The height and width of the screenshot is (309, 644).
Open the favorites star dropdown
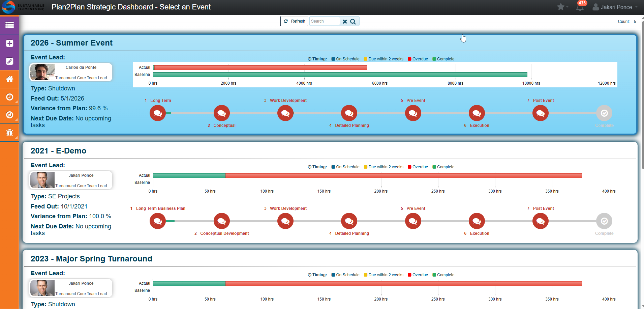[x=562, y=7]
